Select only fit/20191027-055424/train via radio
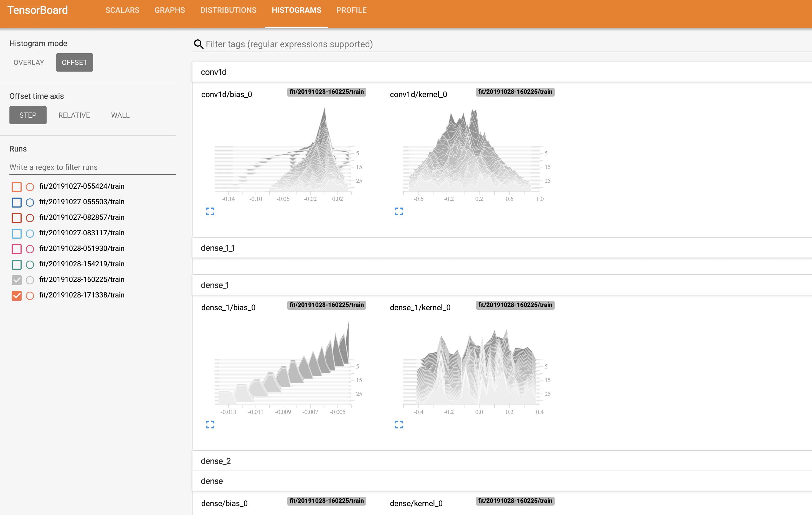 [30, 187]
